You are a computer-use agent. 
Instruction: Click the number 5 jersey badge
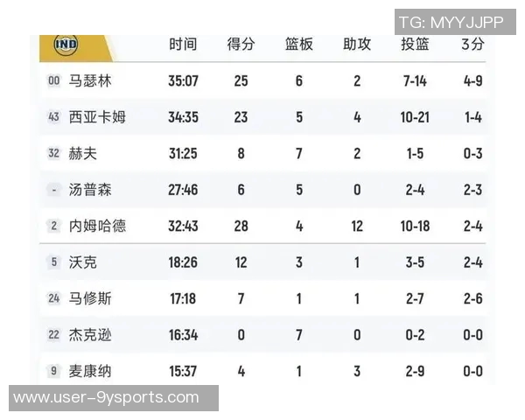(54, 262)
